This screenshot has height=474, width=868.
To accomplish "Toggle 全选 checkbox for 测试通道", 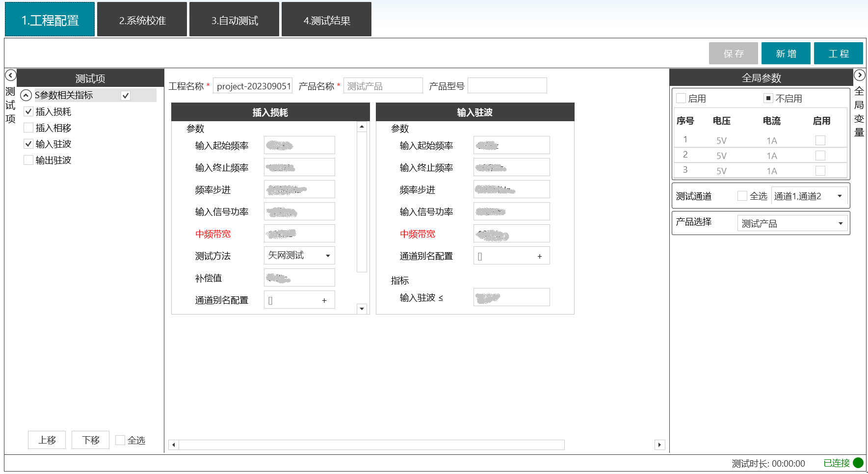I will 742,196.
